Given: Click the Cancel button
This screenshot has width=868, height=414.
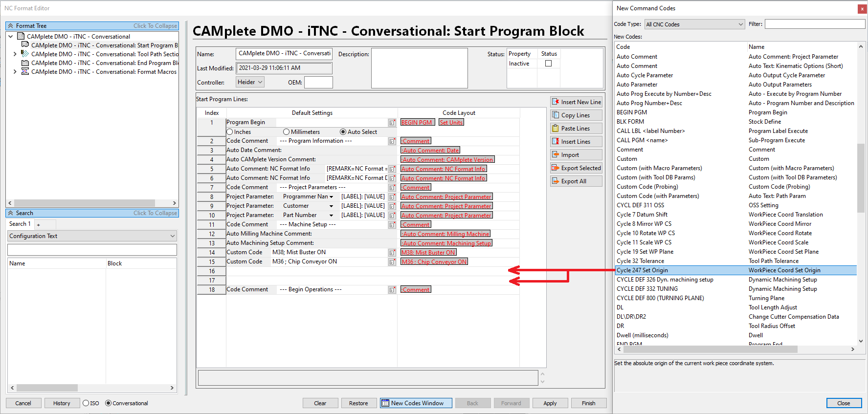Looking at the screenshot, I should click(23, 403).
